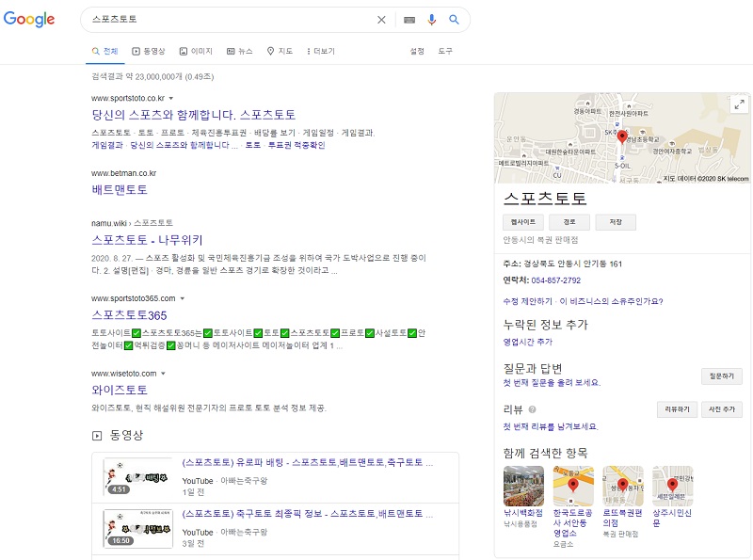Viewport: 753px width, 560px height.
Task: Call phone number 054-857-2792
Action: pyautogui.click(x=556, y=280)
